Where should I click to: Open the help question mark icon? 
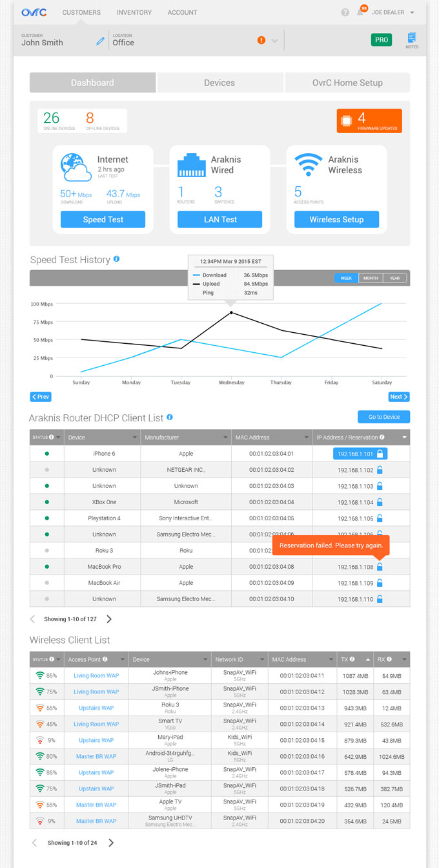click(345, 12)
